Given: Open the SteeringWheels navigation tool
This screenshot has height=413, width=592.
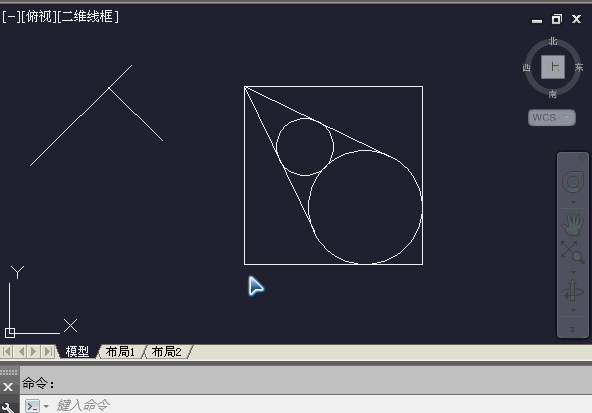Looking at the screenshot, I should (x=573, y=183).
